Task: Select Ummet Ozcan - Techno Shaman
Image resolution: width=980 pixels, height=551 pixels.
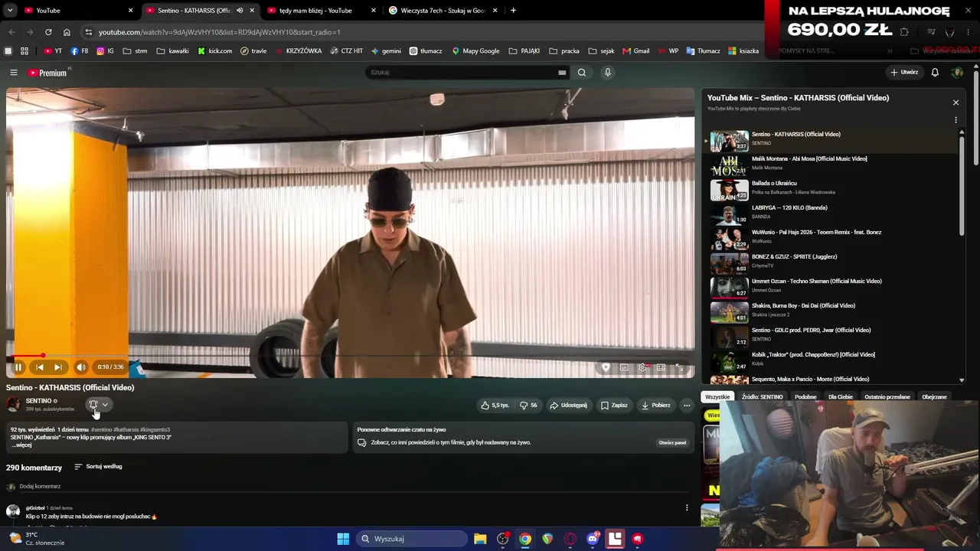Action: tap(831, 288)
